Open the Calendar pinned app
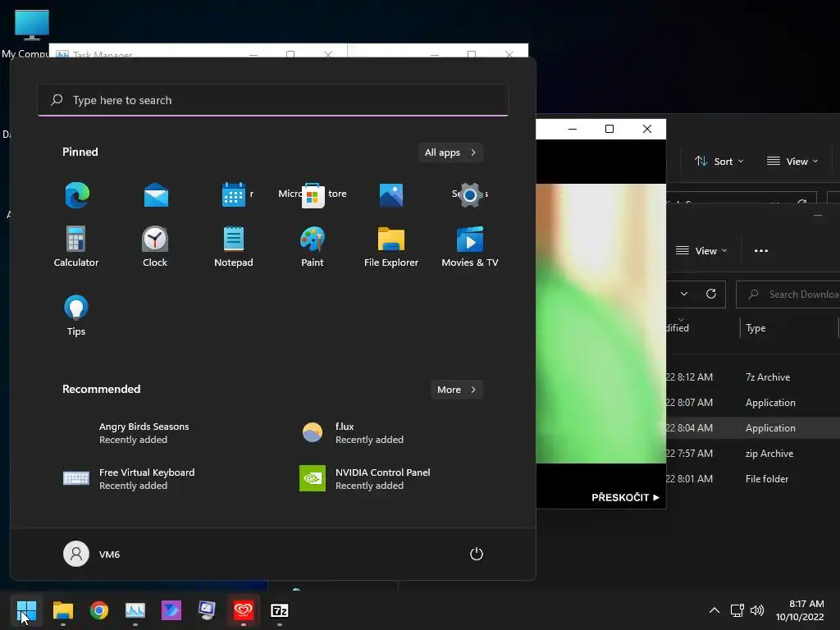840x630 pixels. (x=234, y=195)
